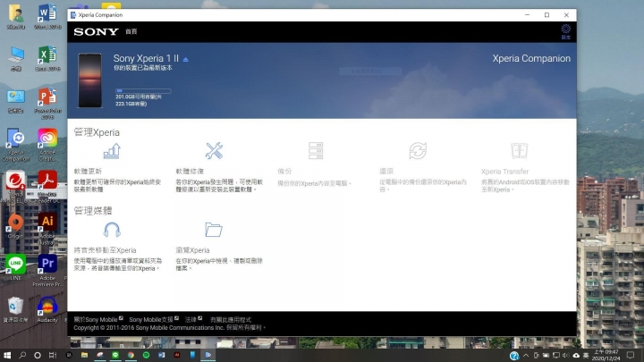Click the taskbar search magnifier

22,355
